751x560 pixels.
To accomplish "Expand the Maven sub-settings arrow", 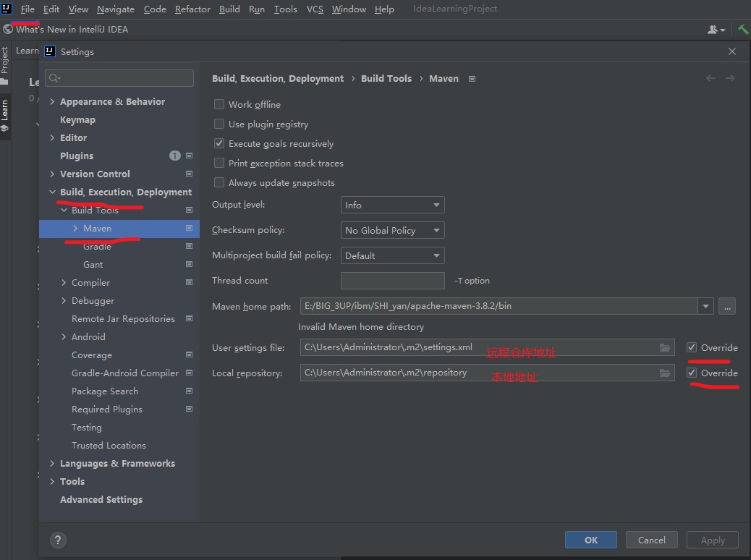I will [x=75, y=229].
